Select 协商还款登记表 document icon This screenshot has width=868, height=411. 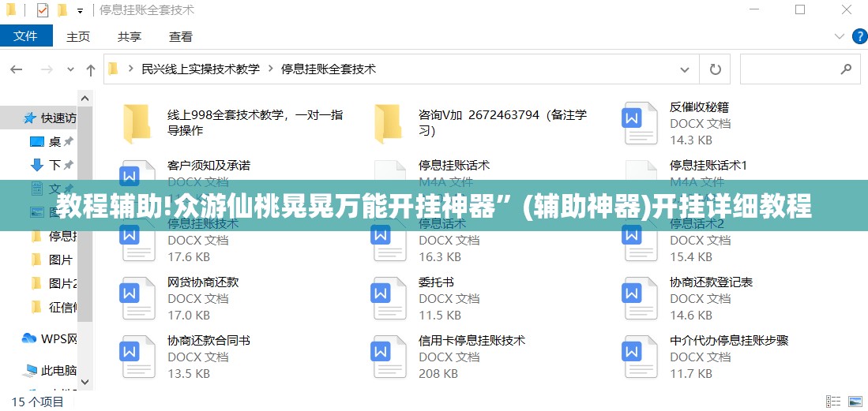[641, 299]
